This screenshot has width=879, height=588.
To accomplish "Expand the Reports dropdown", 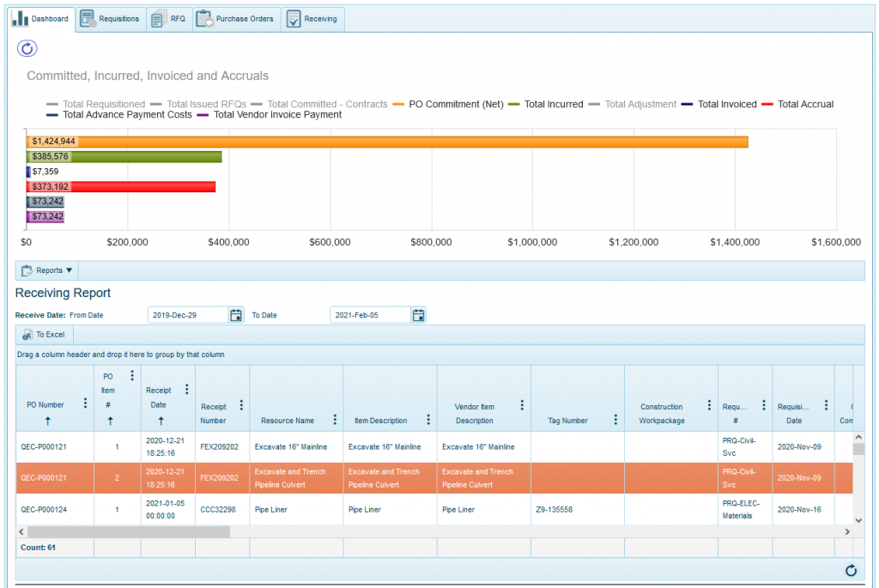I will 48,270.
